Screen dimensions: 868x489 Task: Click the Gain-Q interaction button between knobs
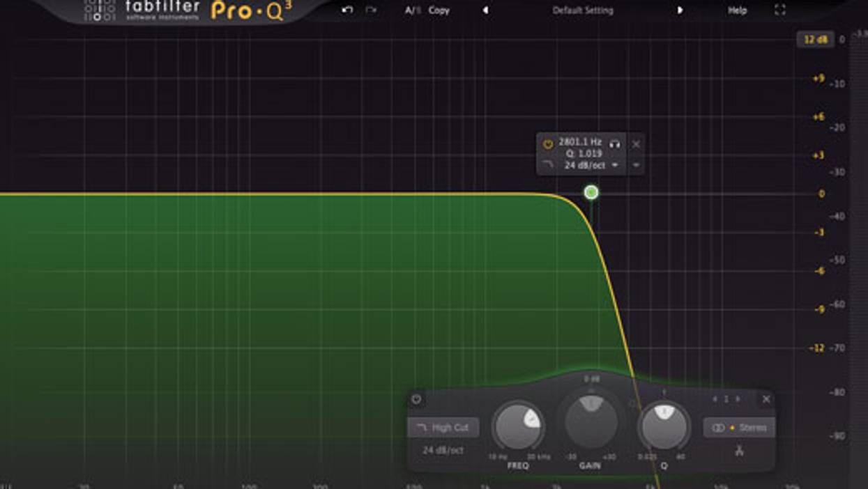pyautogui.click(x=633, y=403)
